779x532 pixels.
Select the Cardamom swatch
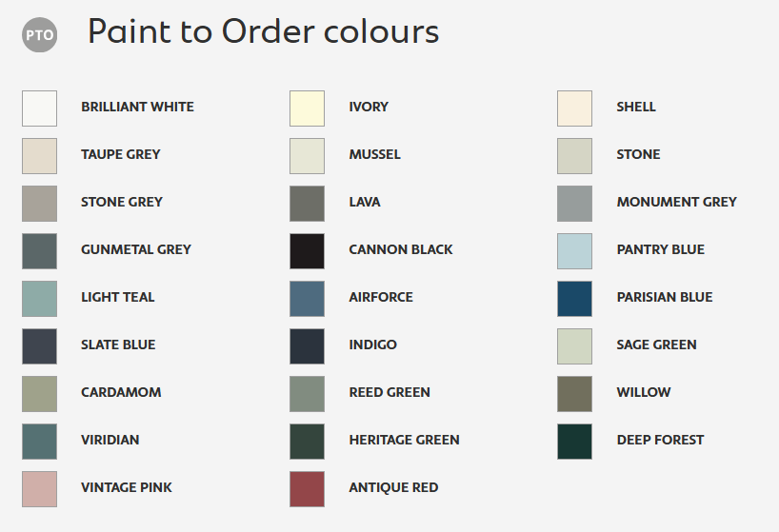coord(39,393)
